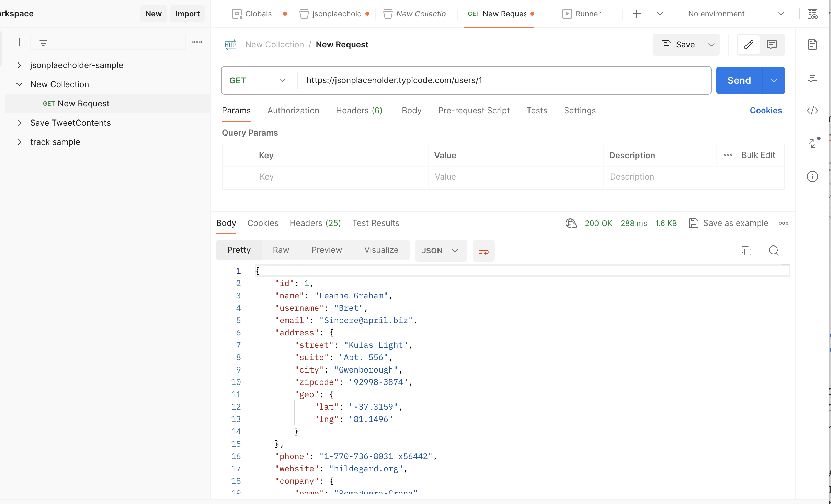Open the Test Results tab
Viewport: 831px width, 504px height.
click(x=376, y=223)
